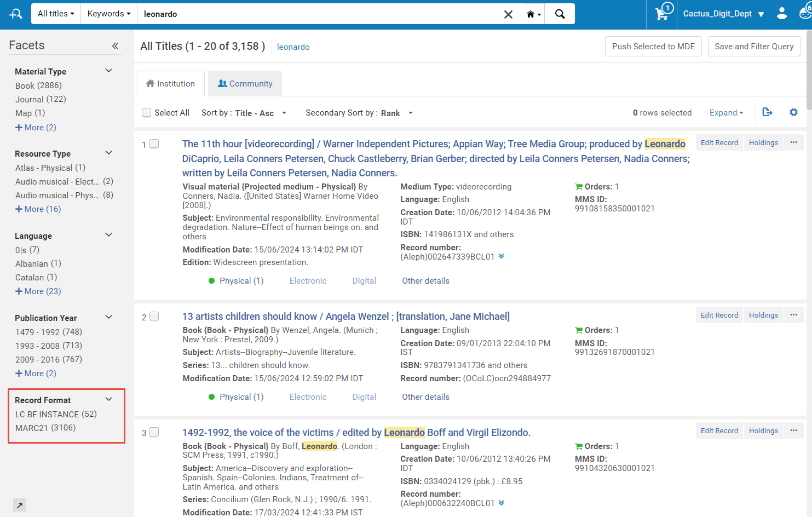
Task: Check the box for result 3
Action: click(x=154, y=432)
